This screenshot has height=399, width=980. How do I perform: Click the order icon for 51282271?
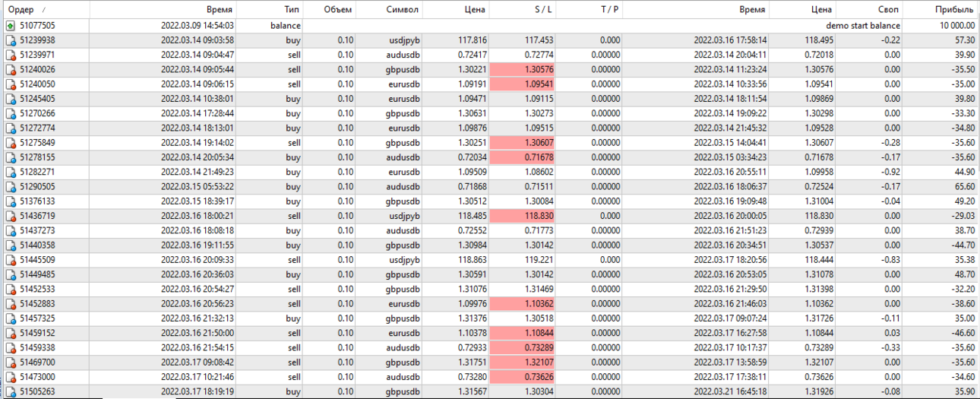click(x=11, y=172)
